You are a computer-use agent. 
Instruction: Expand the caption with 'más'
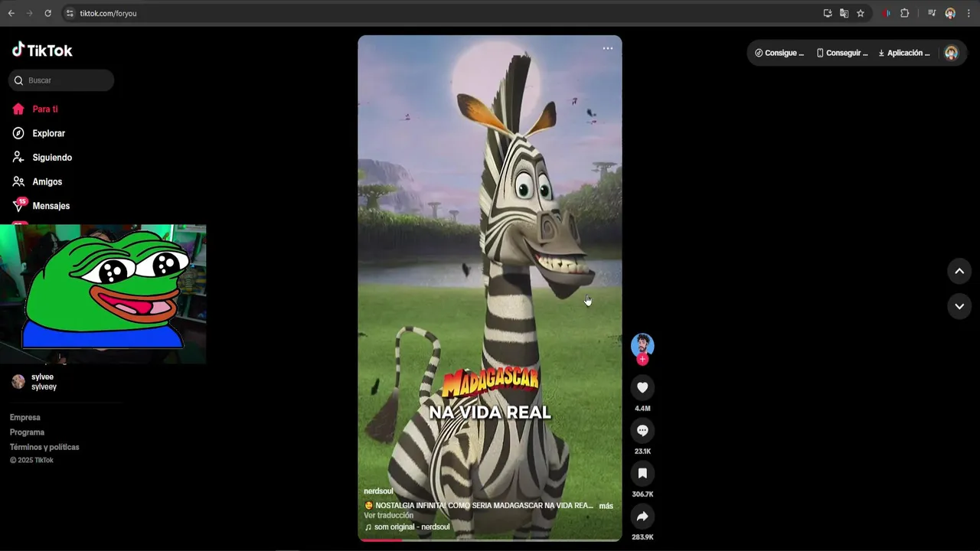click(x=606, y=506)
